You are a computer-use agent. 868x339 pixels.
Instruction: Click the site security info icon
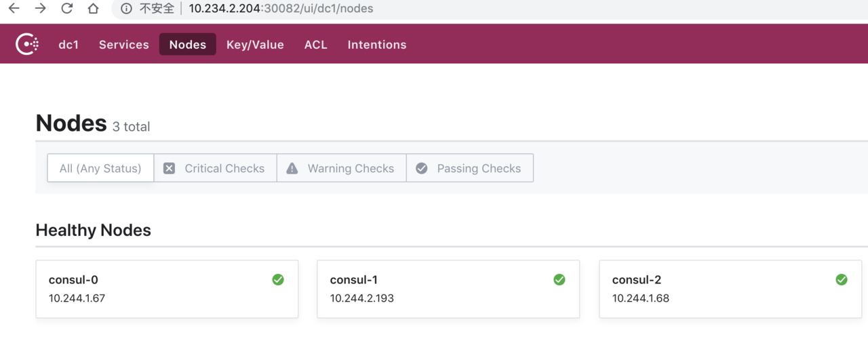pyautogui.click(x=126, y=9)
